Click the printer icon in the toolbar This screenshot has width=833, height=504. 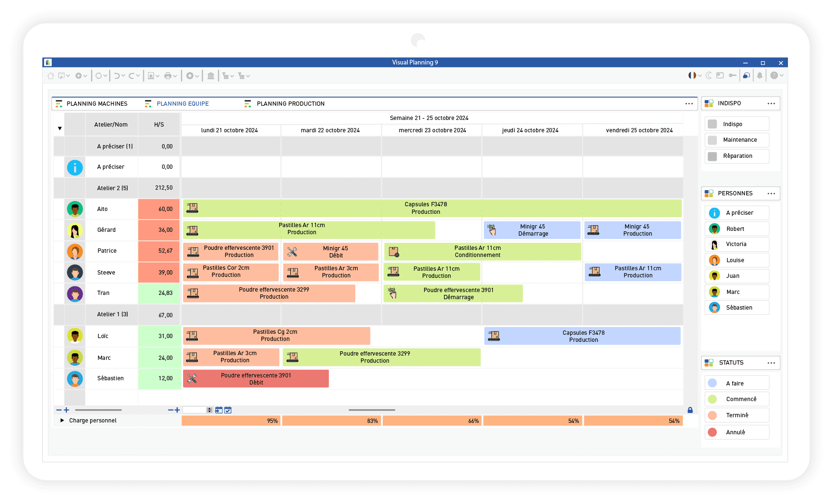click(x=168, y=76)
